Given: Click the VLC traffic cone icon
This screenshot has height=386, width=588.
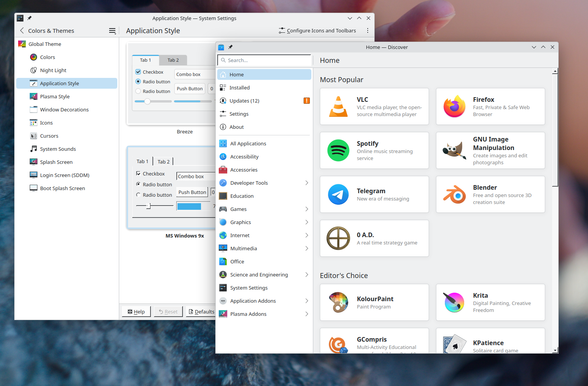Looking at the screenshot, I should click(338, 106).
